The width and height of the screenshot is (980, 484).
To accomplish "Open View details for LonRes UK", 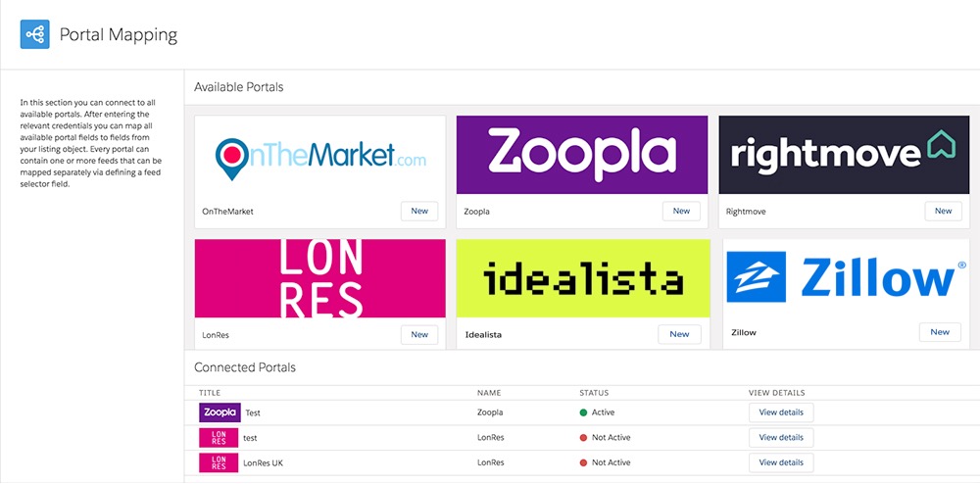I will pyautogui.click(x=781, y=462).
